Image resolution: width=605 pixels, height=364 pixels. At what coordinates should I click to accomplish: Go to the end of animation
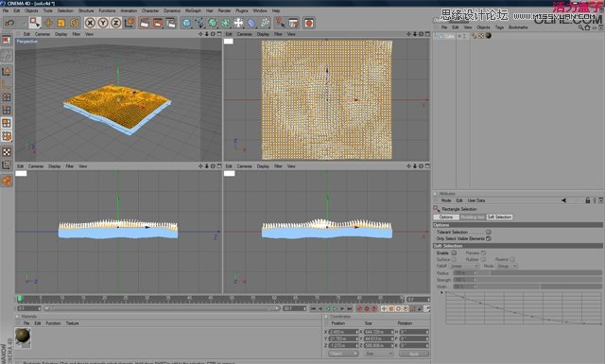click(x=349, y=308)
